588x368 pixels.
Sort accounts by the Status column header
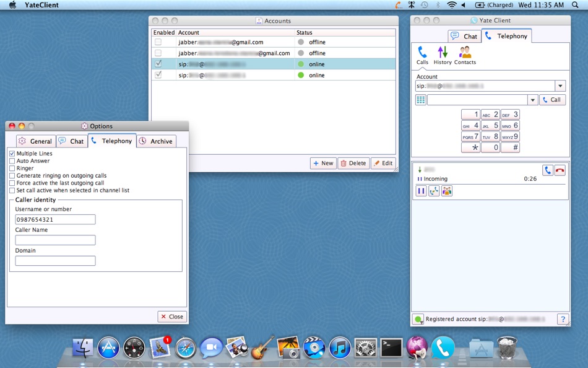pos(345,33)
